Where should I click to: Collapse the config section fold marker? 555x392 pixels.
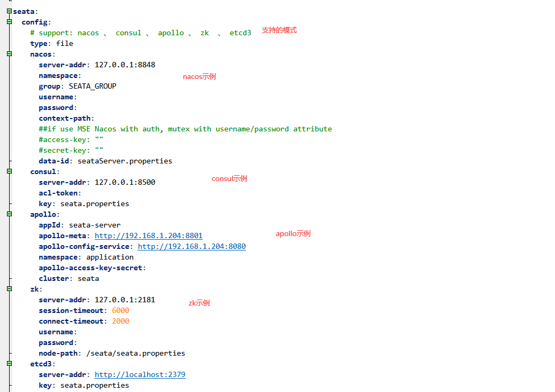tap(9, 21)
